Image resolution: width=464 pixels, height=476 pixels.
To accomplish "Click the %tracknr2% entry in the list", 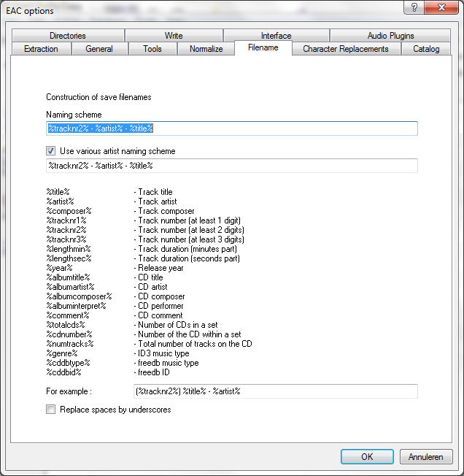I will (66, 230).
